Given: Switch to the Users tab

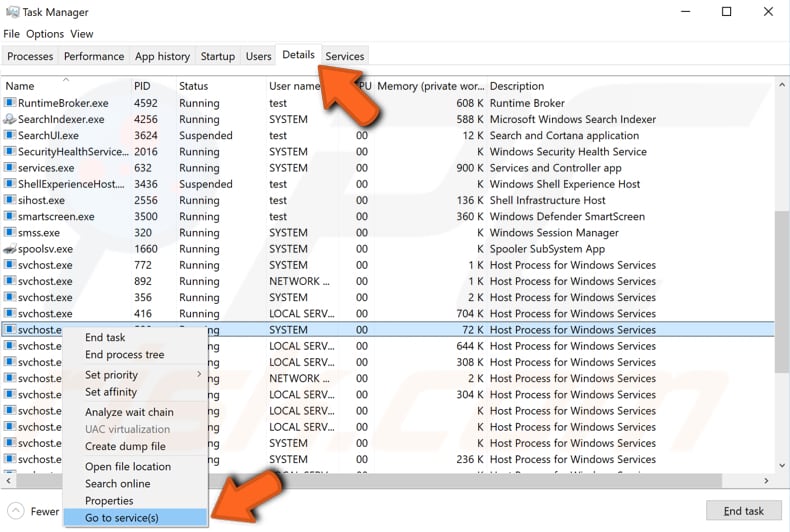Looking at the screenshot, I should coord(258,56).
